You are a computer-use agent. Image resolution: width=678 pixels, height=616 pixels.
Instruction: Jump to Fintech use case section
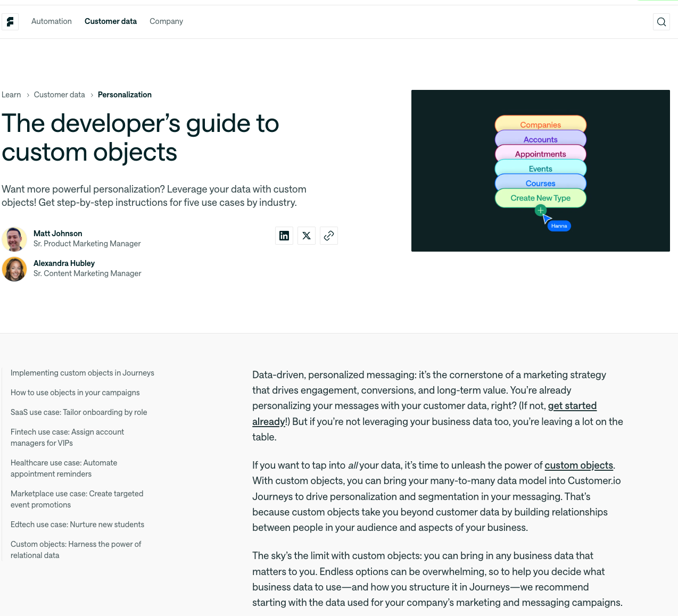[67, 437]
